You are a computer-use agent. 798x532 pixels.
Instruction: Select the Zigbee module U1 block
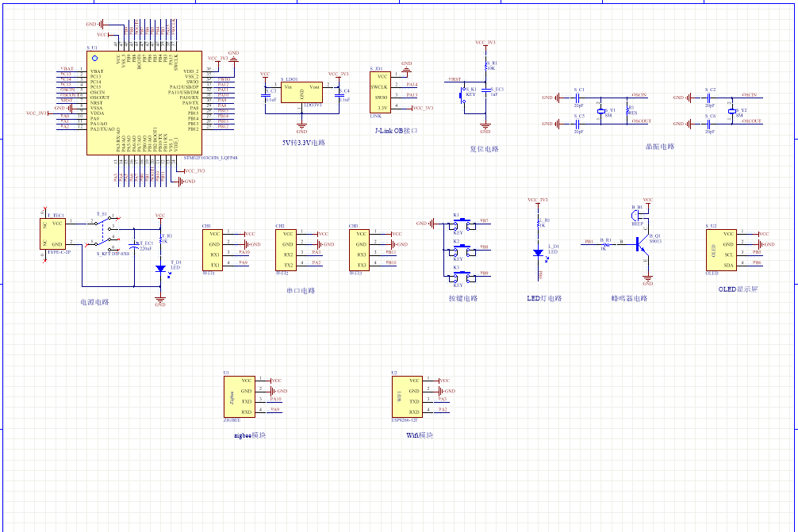[239, 396]
